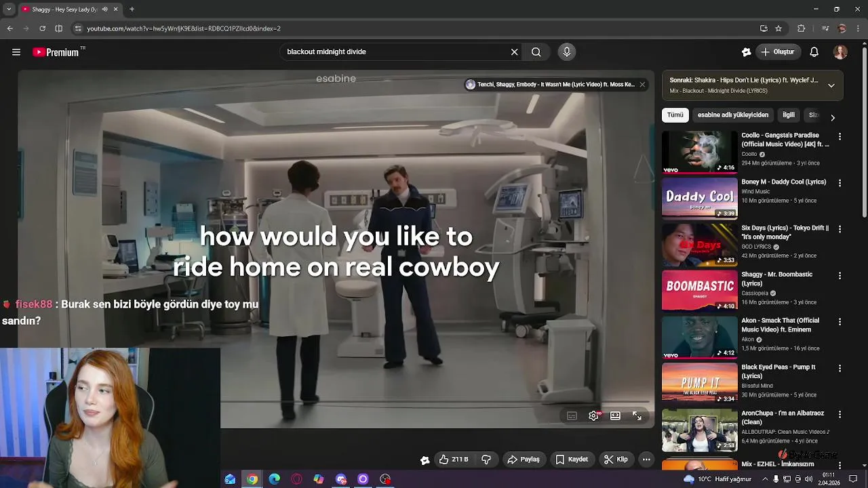Install app icon in address bar
The image size is (868, 488).
pyautogui.click(x=764, y=28)
